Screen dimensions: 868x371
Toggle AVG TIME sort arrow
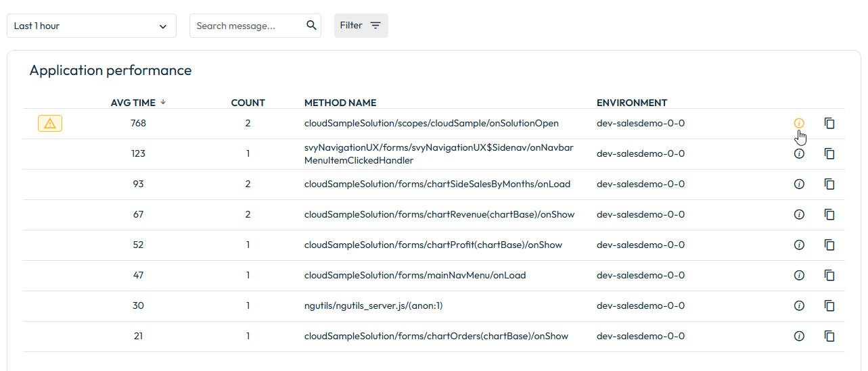pos(163,102)
